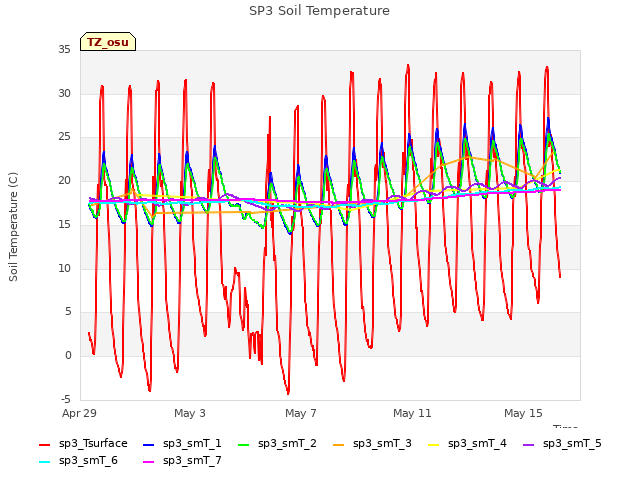The height and width of the screenshot is (480, 640).
Task: Click magenta swatch beside sp3_smT_7
Action: tap(149, 462)
